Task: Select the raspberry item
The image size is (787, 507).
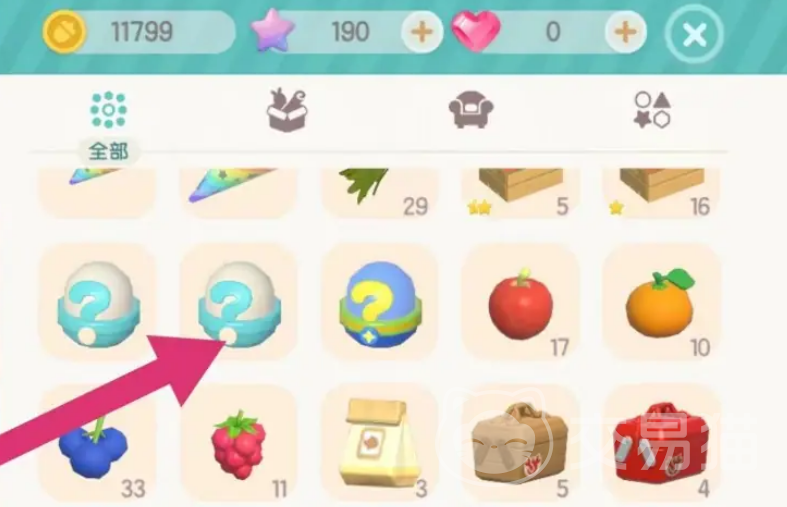Action: (x=239, y=444)
